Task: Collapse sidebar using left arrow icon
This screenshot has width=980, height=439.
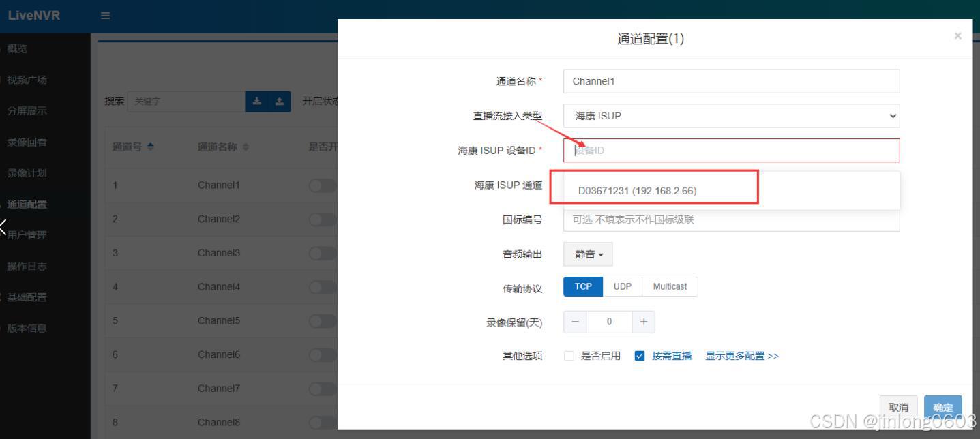Action: pyautogui.click(x=3, y=227)
